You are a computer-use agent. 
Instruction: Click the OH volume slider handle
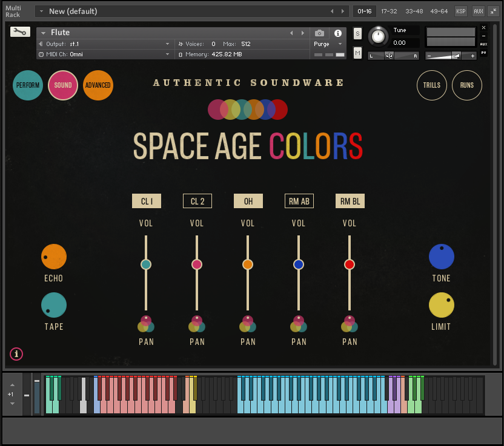pos(248,264)
